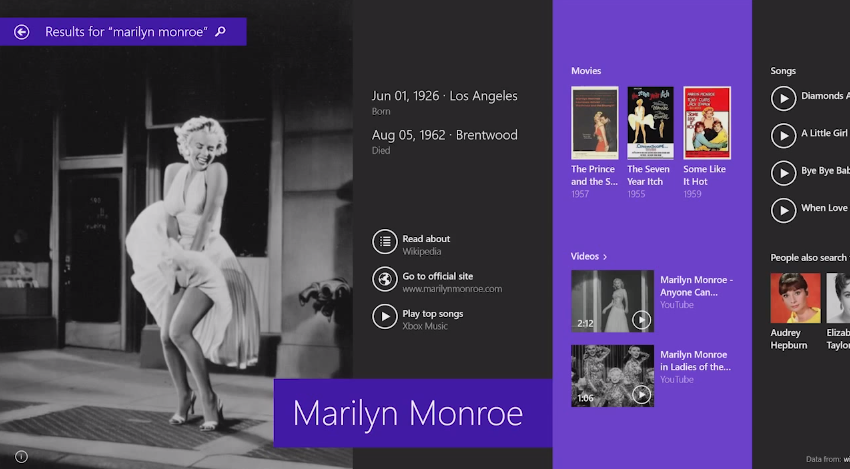This screenshot has width=850, height=469.
Task: Play the 2:32 Marilyn Monroe video
Action: (x=612, y=301)
